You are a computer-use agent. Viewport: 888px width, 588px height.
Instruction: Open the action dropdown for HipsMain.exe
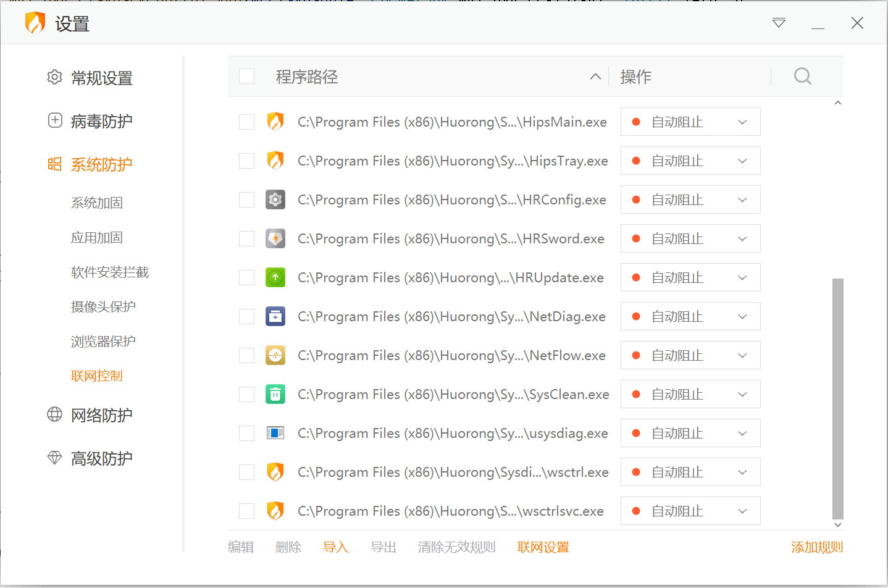[x=742, y=122]
